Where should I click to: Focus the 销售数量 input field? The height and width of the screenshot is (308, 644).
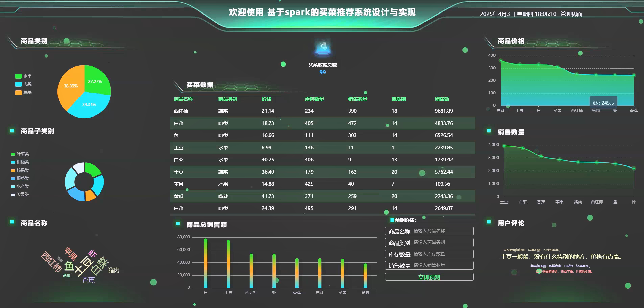429,265
